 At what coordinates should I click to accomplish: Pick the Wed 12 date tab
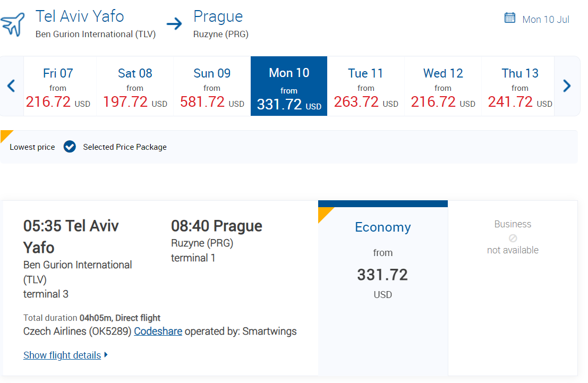[x=443, y=86]
